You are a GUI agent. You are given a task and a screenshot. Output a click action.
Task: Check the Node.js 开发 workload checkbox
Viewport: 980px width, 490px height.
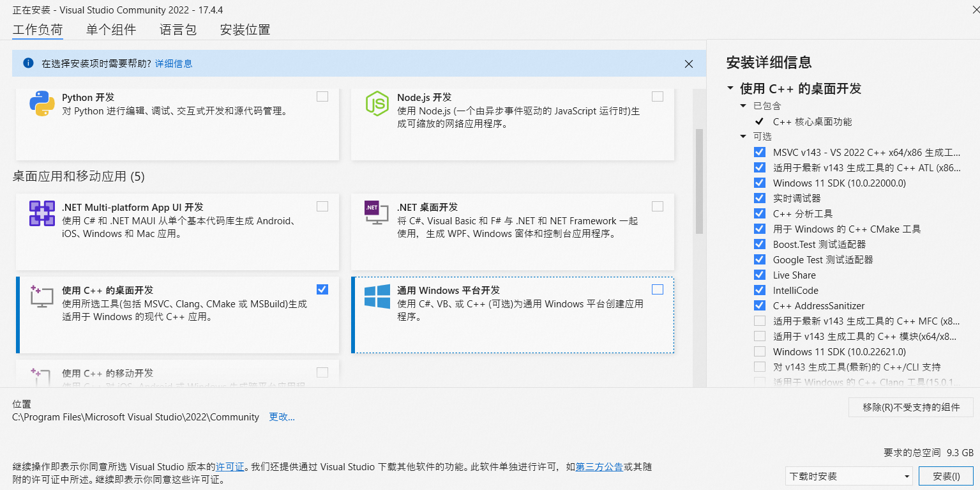pyautogui.click(x=658, y=96)
